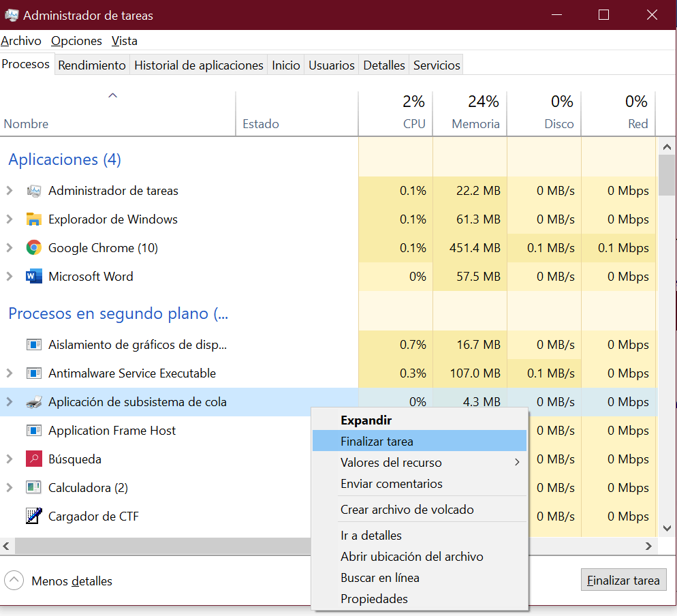Open the Vista menu
677x616 pixels.
(x=125, y=41)
